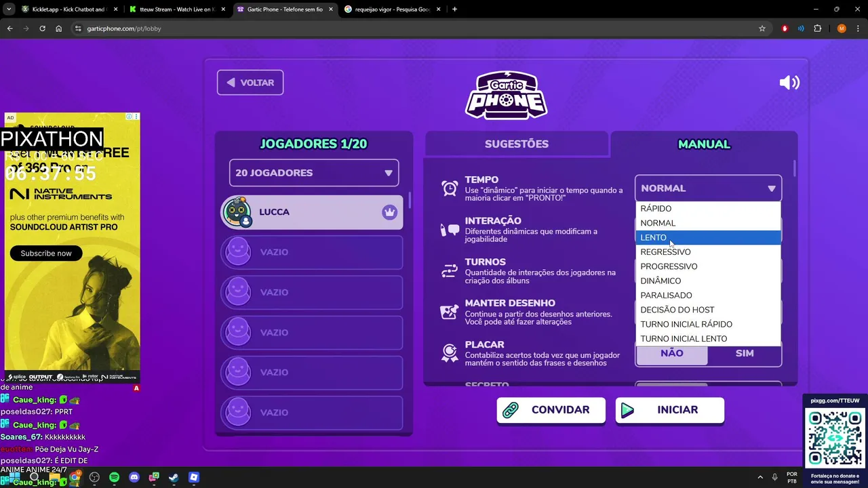Click the crown icon next to LUCCA
The height and width of the screenshot is (488, 868).
click(389, 212)
